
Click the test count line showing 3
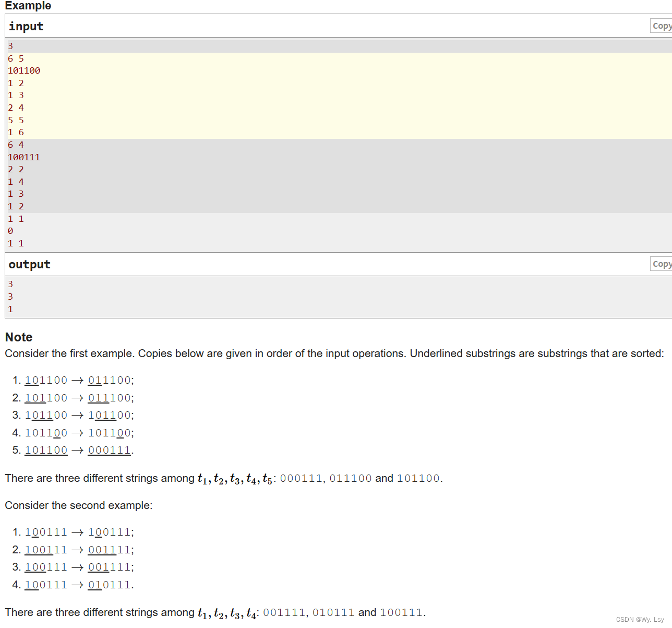coord(10,45)
